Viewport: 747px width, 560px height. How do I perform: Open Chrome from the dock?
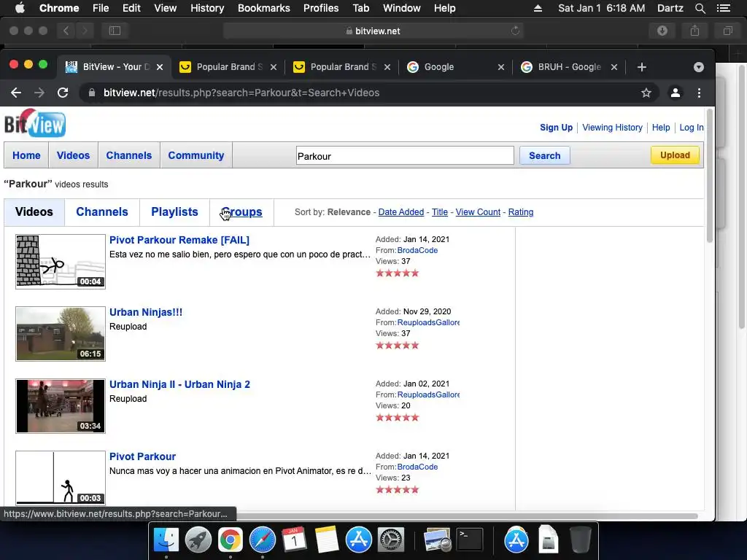click(230, 540)
